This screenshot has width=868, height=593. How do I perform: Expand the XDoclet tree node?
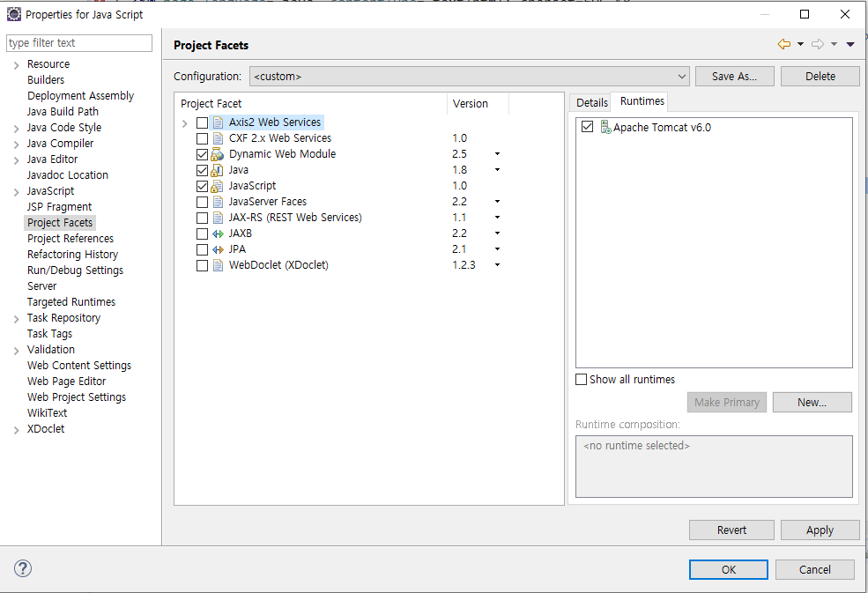[x=16, y=430]
